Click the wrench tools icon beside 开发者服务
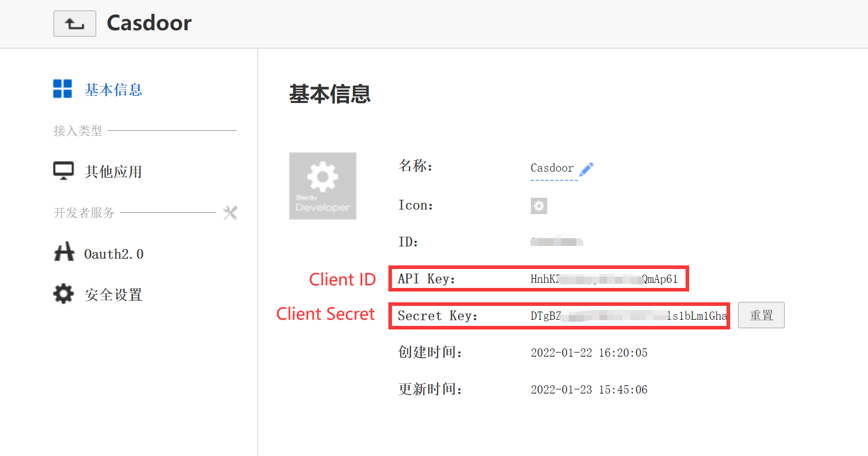Screen dimensions: 868x456 230,213
